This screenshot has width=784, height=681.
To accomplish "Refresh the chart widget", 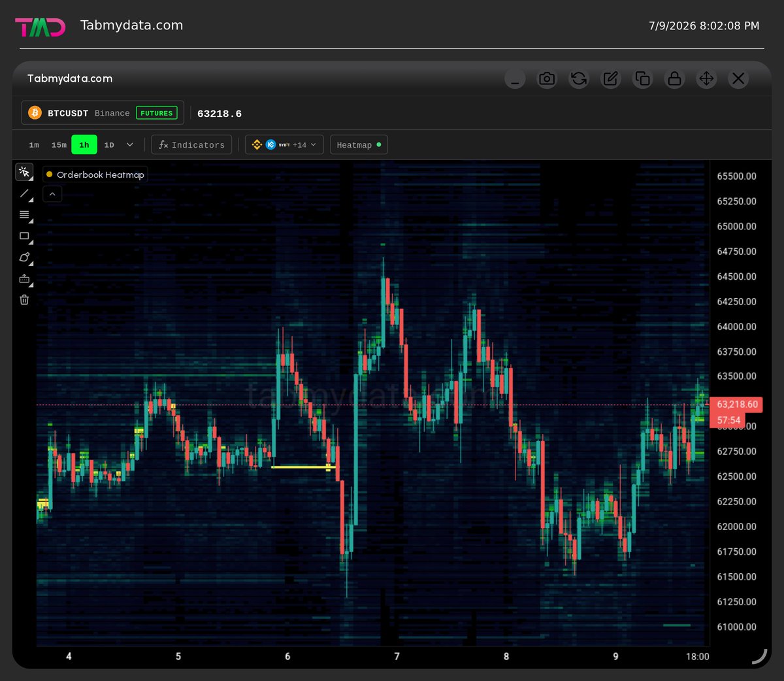I will click(579, 79).
